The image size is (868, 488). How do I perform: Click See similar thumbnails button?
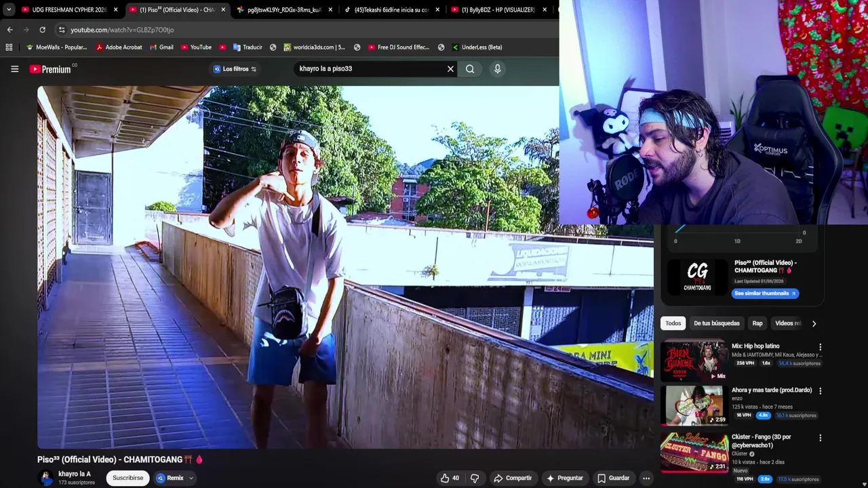coord(765,293)
